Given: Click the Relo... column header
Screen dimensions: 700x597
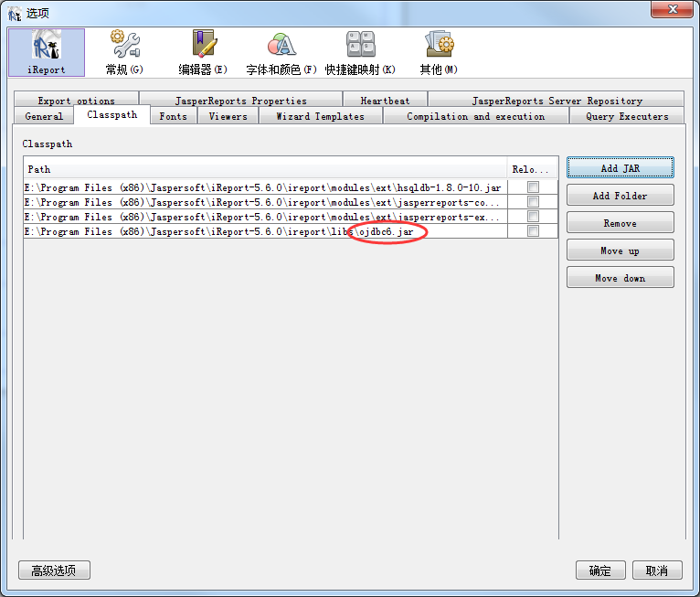Looking at the screenshot, I should coord(532,169).
